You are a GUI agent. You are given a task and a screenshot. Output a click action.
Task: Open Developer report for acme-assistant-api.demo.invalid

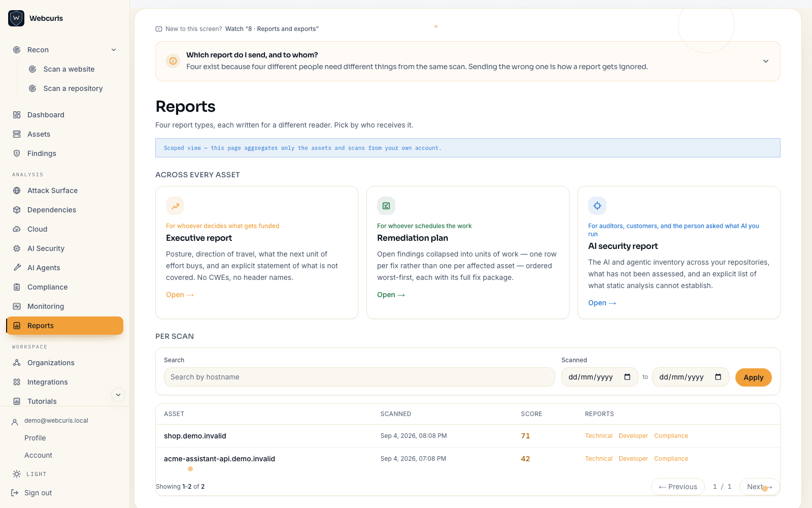point(633,459)
